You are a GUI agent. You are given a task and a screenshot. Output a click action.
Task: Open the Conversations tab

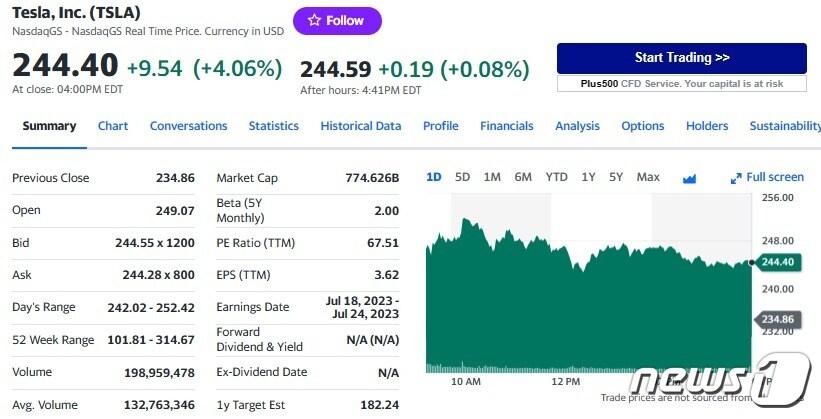click(188, 126)
